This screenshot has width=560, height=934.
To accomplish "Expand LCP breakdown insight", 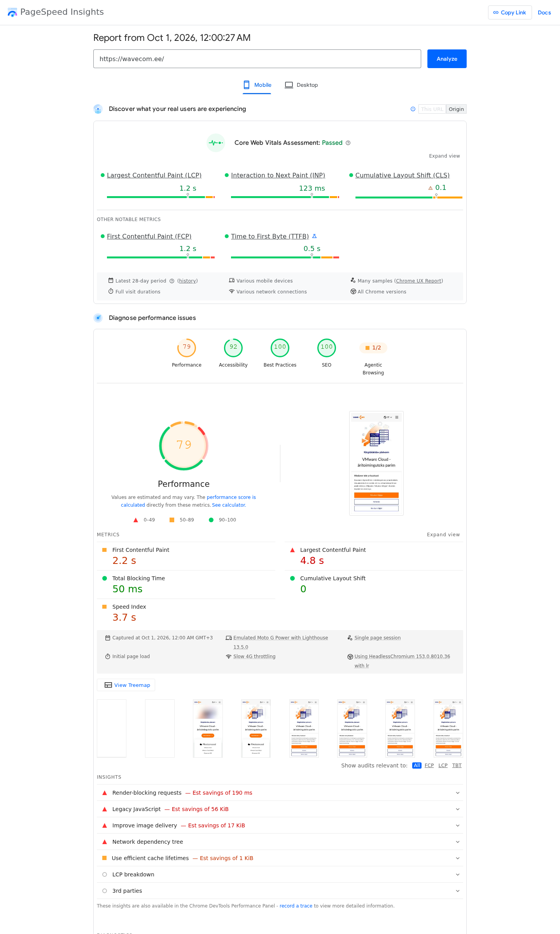I will (x=280, y=874).
